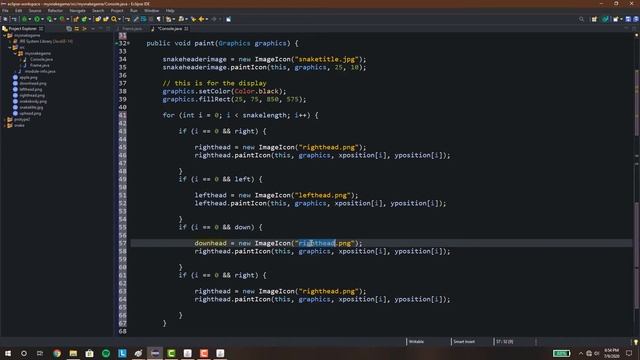Open Frame.java in Project Explorer

click(x=40, y=65)
